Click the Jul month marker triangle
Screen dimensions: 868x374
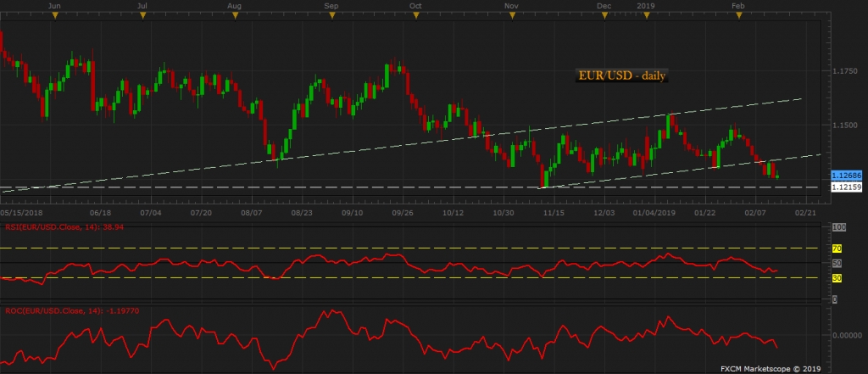point(142,15)
